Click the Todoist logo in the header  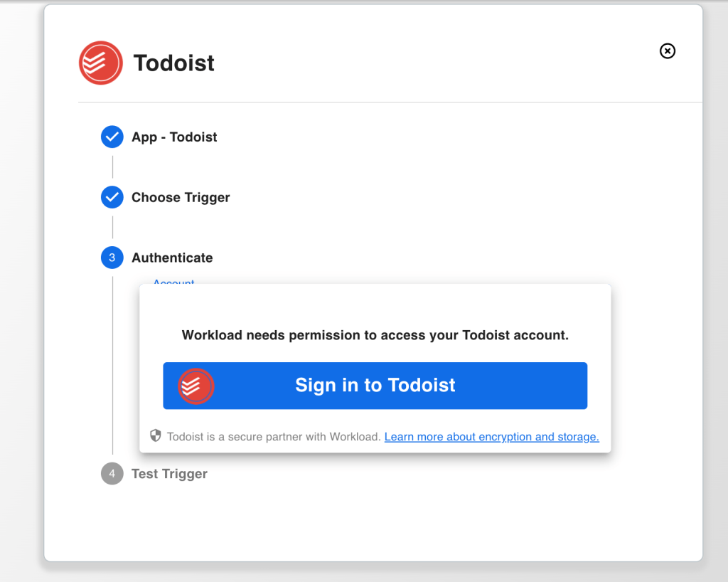101,63
